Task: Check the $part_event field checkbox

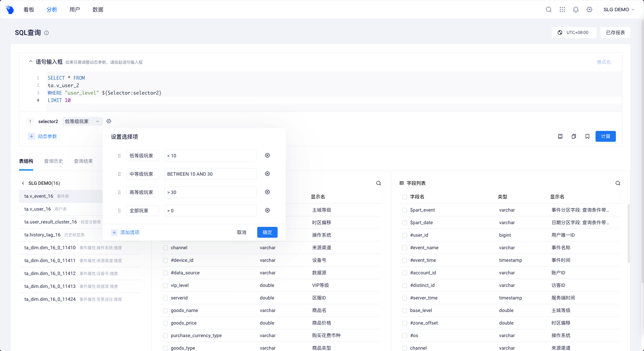Action: (405, 210)
